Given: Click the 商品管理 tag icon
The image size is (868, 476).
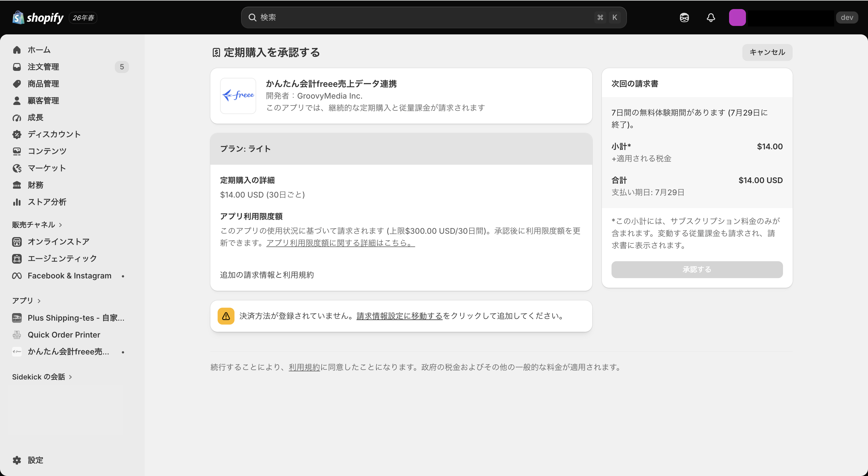Looking at the screenshot, I should pos(17,84).
